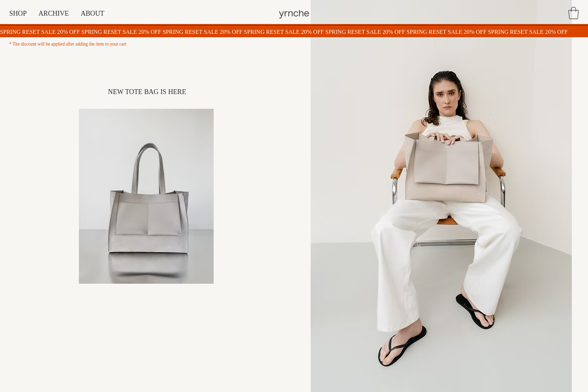The width and height of the screenshot is (588, 392).
Task: Go to the ARCHIVE page
Action: tap(53, 13)
